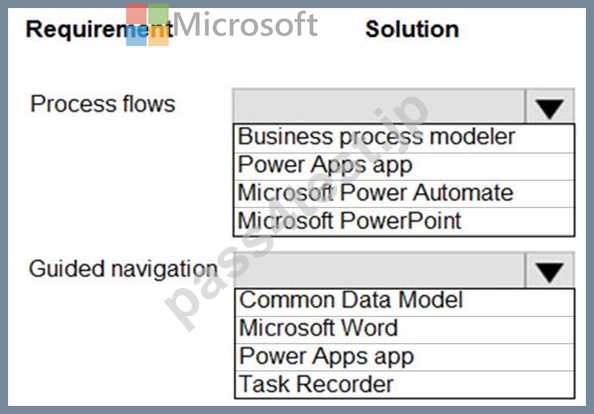The height and width of the screenshot is (414, 594).
Task: Open the Process flows dropdown arrow
Action: [x=550, y=106]
